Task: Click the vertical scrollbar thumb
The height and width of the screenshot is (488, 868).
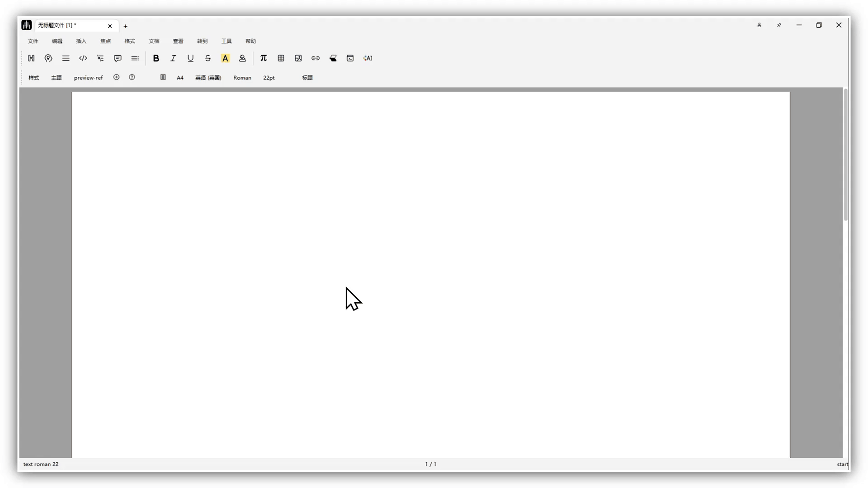Action: [x=845, y=154]
